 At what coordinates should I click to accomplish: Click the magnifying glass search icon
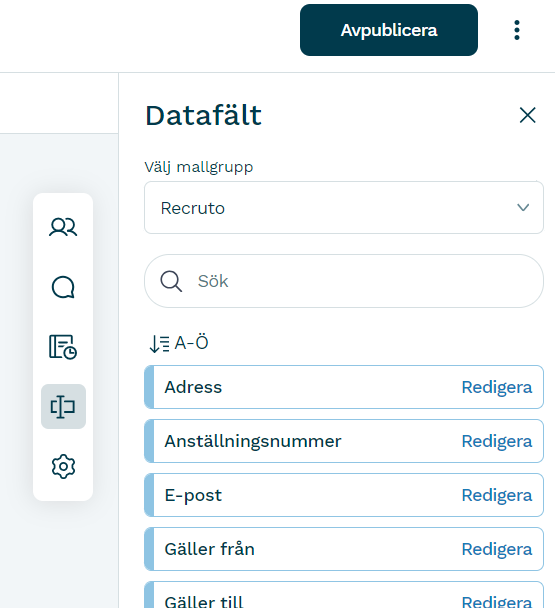pos(171,281)
